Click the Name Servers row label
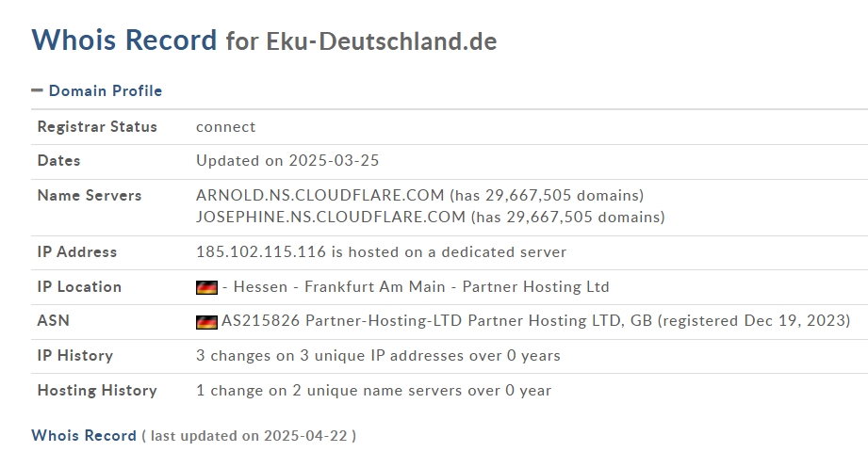The width and height of the screenshot is (868, 452). click(90, 195)
